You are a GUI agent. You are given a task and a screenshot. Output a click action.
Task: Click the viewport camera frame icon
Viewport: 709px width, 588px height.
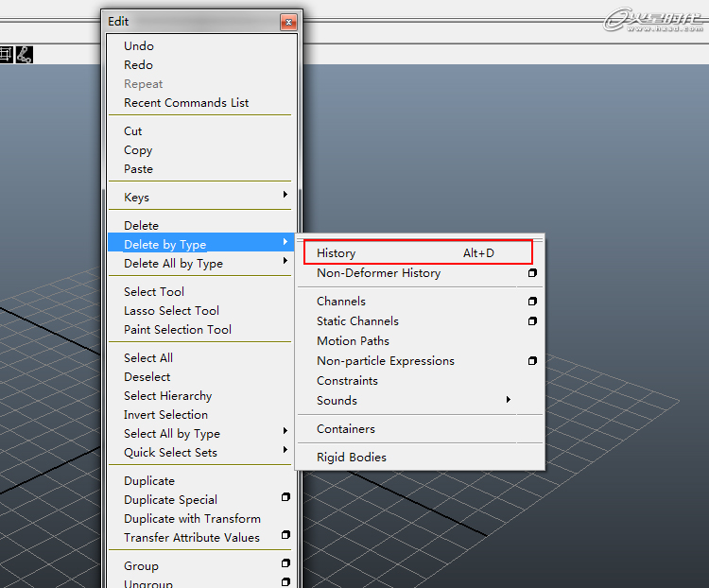[7, 55]
